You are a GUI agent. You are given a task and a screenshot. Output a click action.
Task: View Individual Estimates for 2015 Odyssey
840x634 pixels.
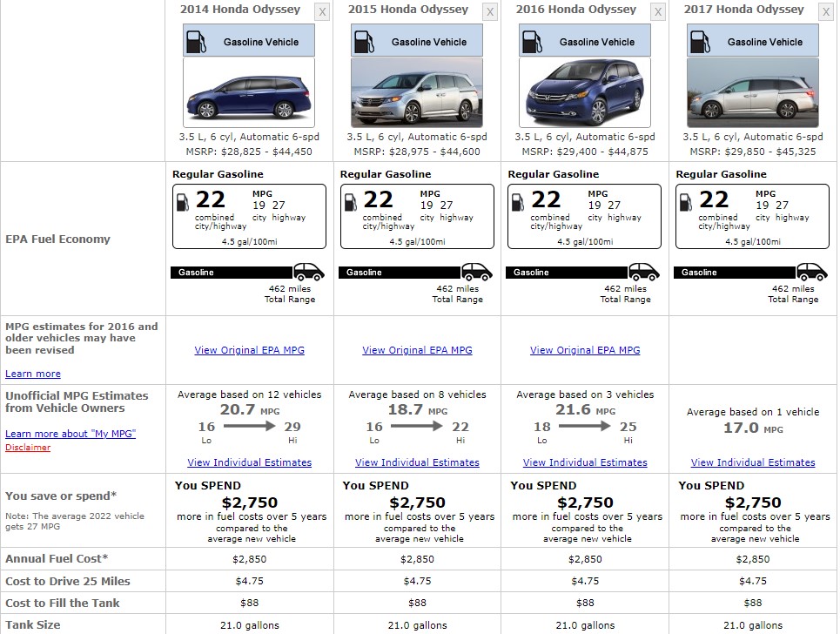point(417,462)
